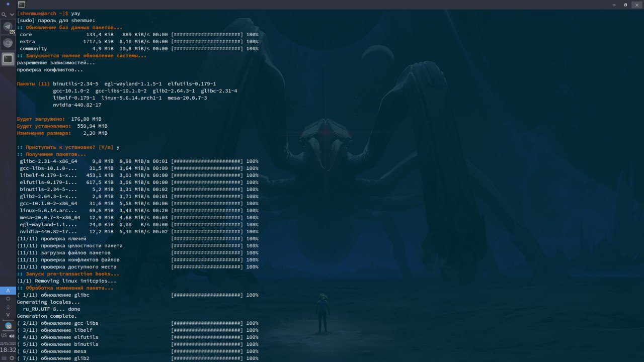Close the terminal window
644x362 pixels.
(x=636, y=5)
